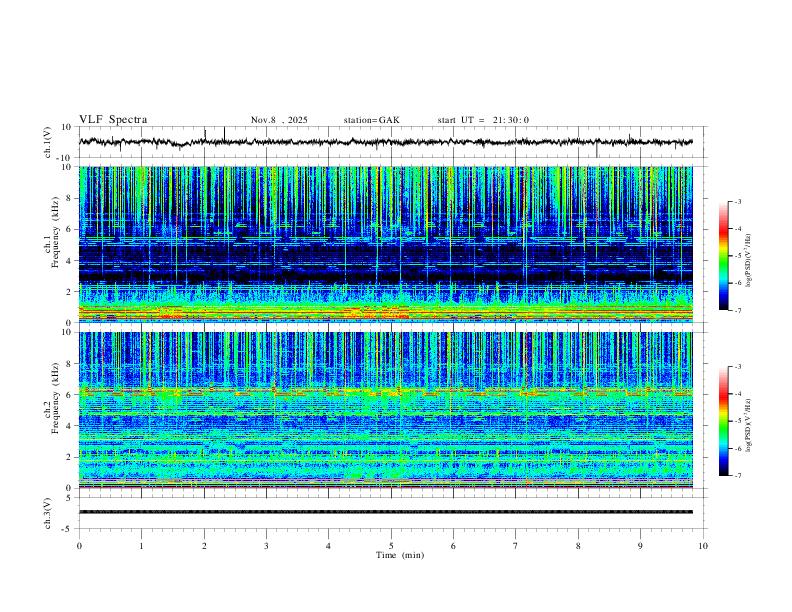Click the ch.1 spectrogram panel
This screenshot has width=792, height=612.
386,244
